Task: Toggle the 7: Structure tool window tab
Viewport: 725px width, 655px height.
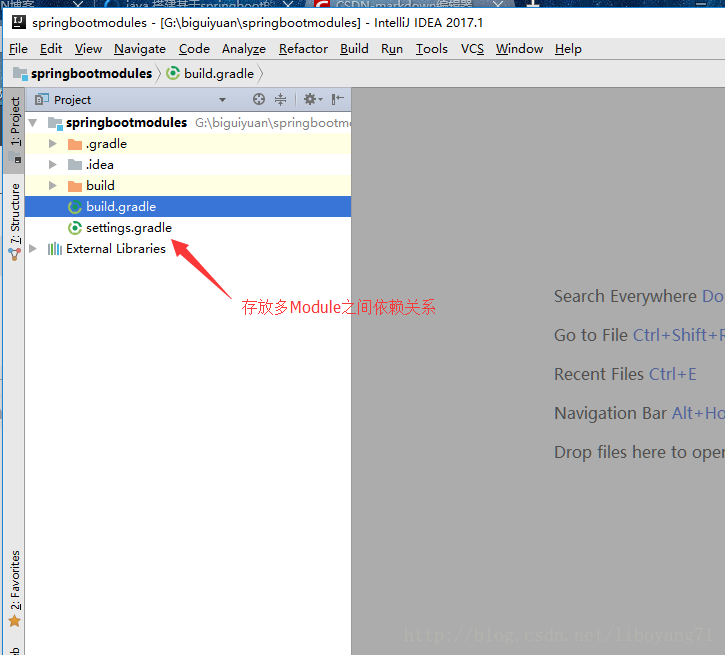Action: (x=15, y=221)
